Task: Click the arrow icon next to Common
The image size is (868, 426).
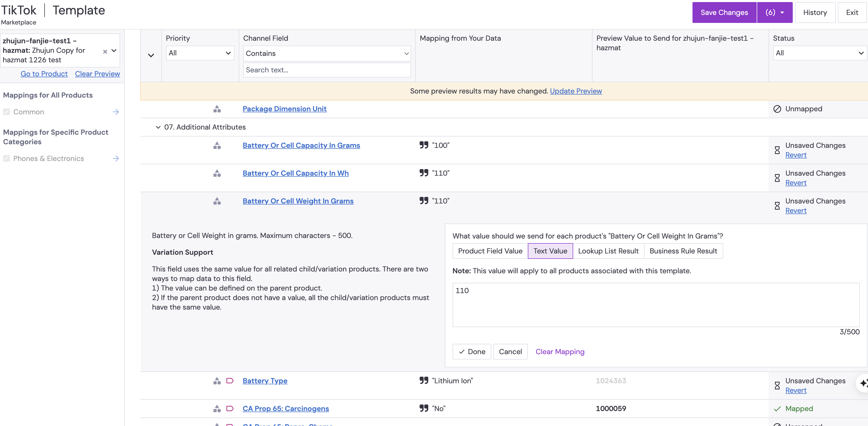Action: coord(115,112)
